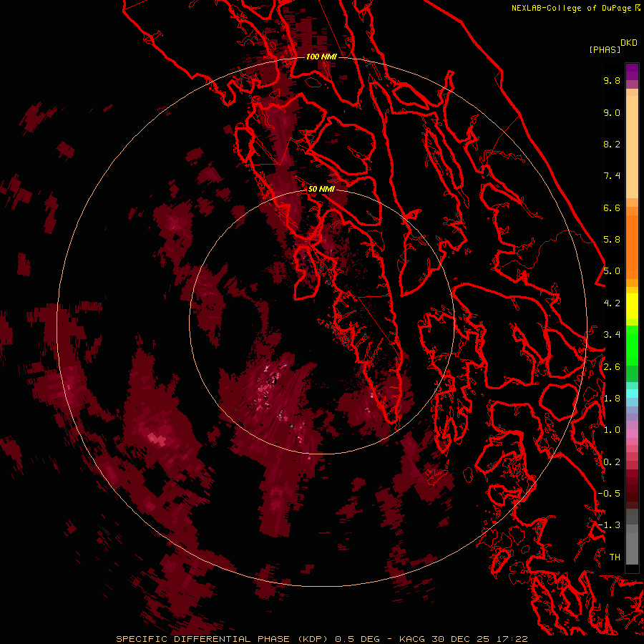644x644 pixels.
Task: Click the yellow segment of the color bar
Action: 632,306
